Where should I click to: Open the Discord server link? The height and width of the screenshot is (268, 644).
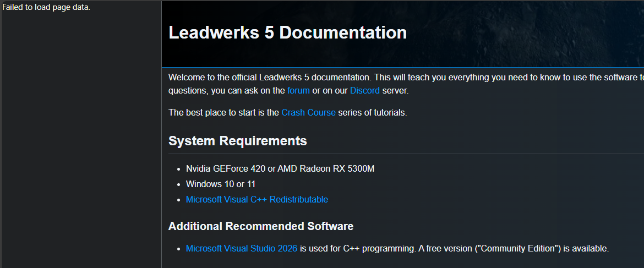pos(364,90)
